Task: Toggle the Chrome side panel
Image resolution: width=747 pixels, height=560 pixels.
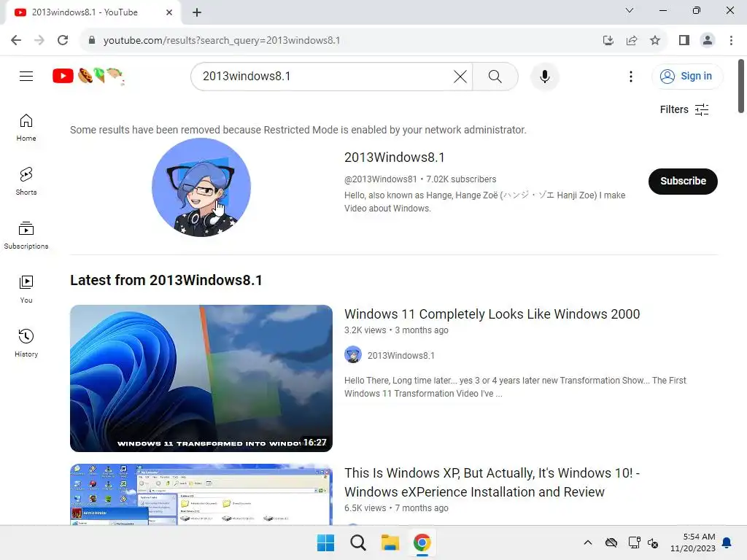Action: point(684,40)
